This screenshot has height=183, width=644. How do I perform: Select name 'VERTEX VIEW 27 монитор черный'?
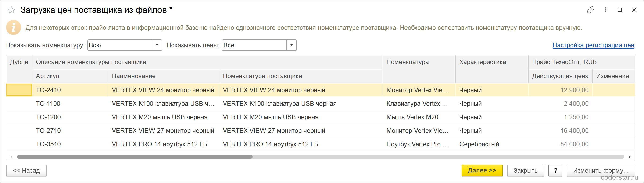164,130
